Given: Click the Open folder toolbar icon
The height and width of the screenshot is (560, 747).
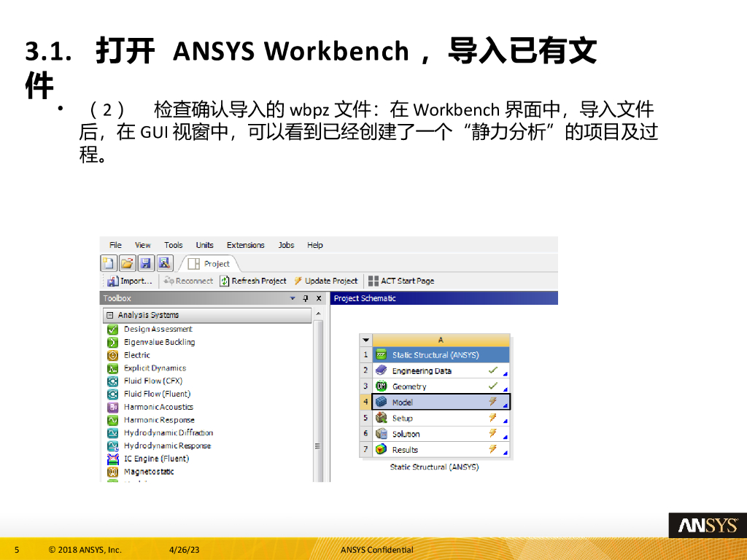Looking at the screenshot, I should (127, 263).
